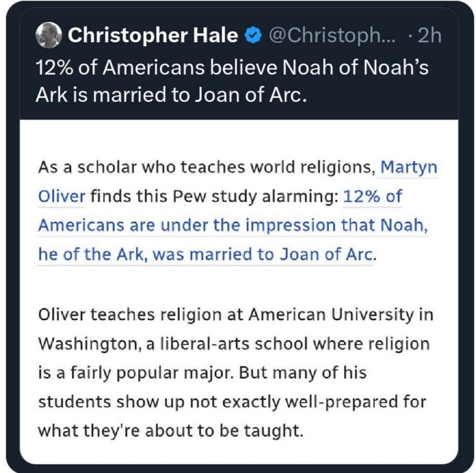Image resolution: width=476 pixels, height=473 pixels.
Task: Follow link "he of the Ark, was married"
Action: click(x=205, y=254)
